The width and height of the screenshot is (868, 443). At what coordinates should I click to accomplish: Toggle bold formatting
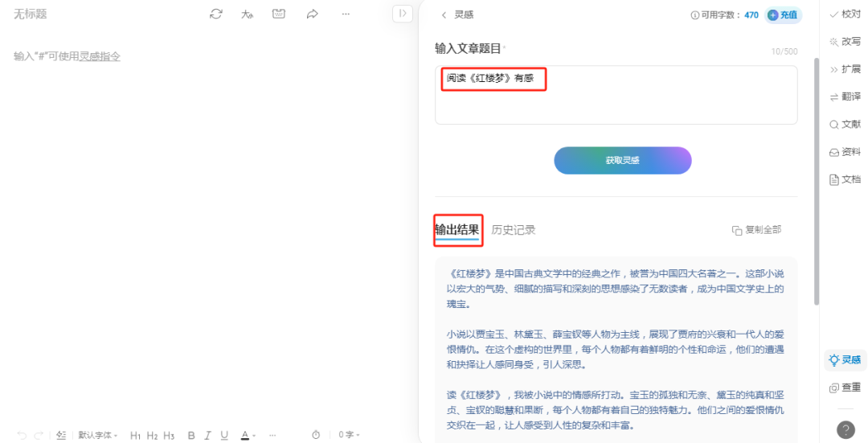(x=191, y=436)
